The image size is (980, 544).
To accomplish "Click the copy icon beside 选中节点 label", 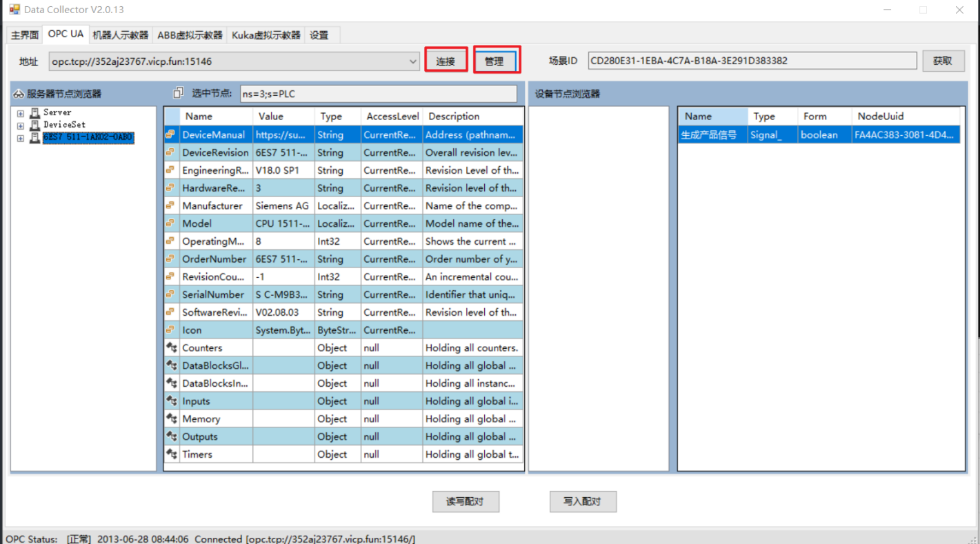I will (179, 93).
